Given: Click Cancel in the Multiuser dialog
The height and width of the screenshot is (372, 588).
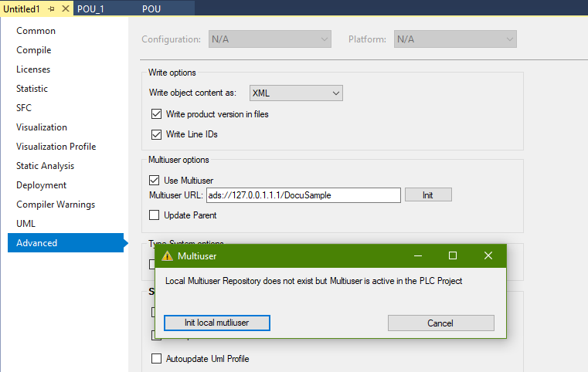Looking at the screenshot, I should (x=440, y=323).
